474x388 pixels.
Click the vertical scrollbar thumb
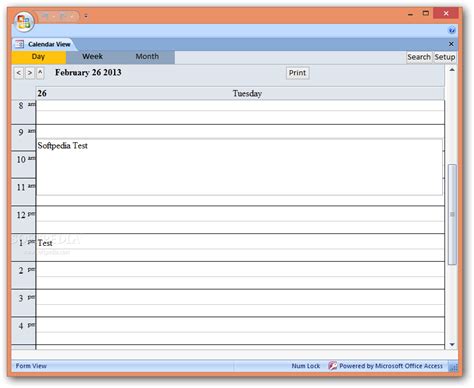pyautogui.click(x=452, y=214)
